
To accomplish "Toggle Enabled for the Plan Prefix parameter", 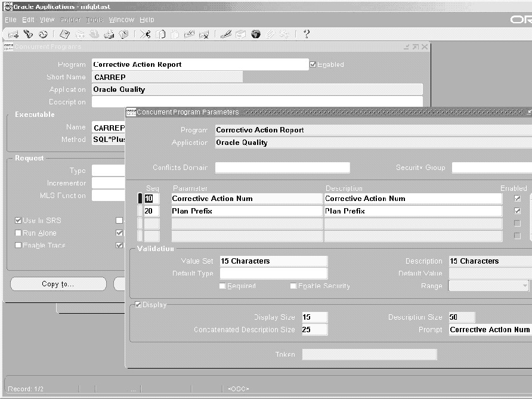I will pos(518,211).
